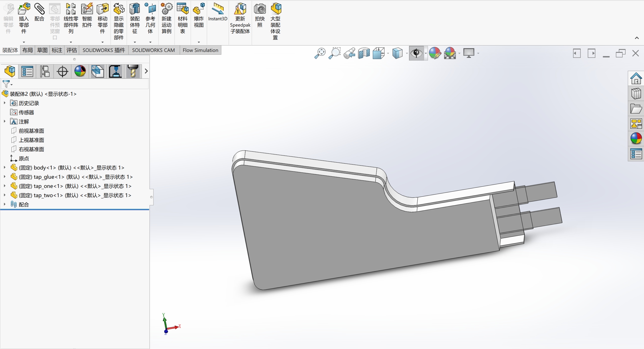Click Show Hidden Components (显示隐藏的零部件)
644x349 pixels.
(x=119, y=9)
